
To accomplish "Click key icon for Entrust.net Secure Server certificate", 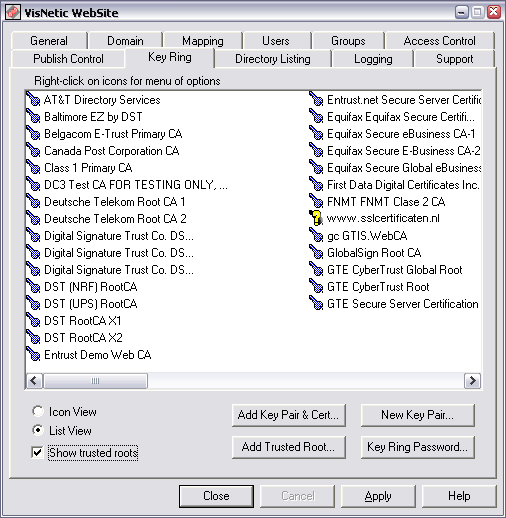I will pyautogui.click(x=316, y=99).
